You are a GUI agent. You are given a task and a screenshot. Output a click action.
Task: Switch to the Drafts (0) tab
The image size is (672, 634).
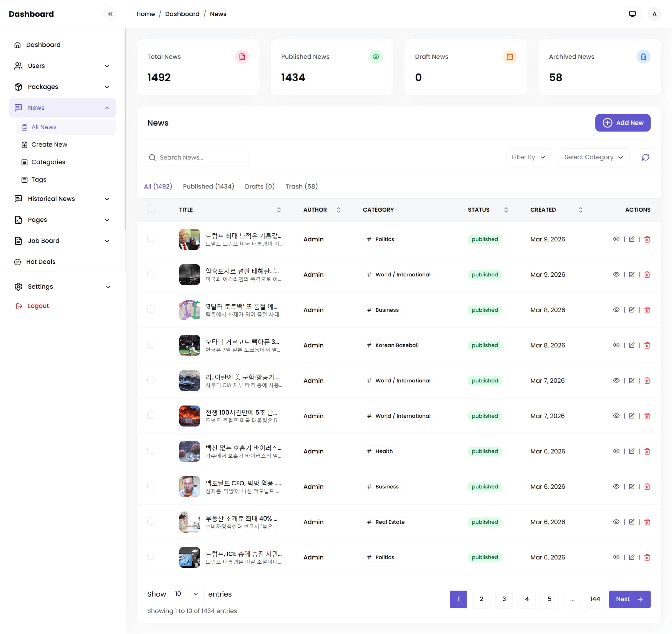coord(260,186)
